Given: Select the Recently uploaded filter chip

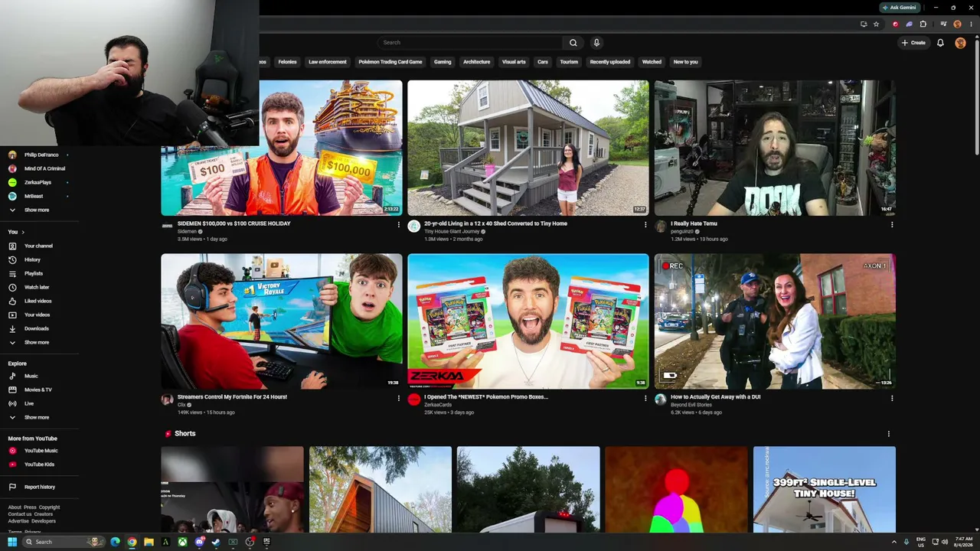Looking at the screenshot, I should (x=610, y=62).
